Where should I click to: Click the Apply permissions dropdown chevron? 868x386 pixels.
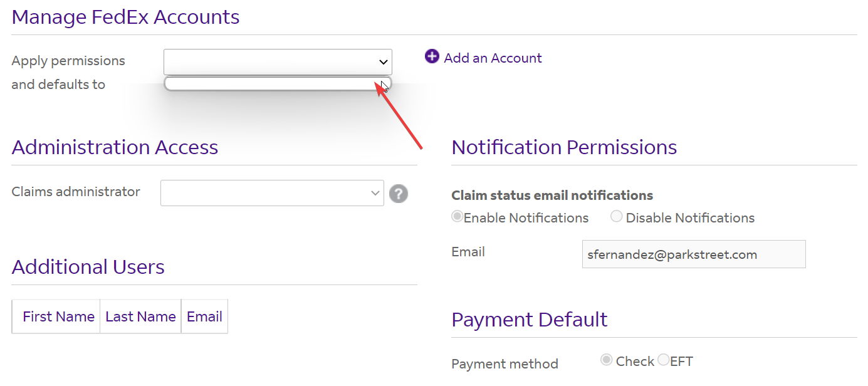[384, 62]
